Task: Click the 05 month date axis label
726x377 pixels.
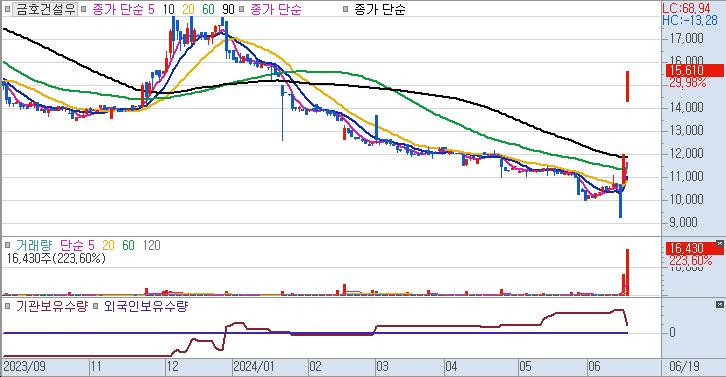Action: click(525, 367)
